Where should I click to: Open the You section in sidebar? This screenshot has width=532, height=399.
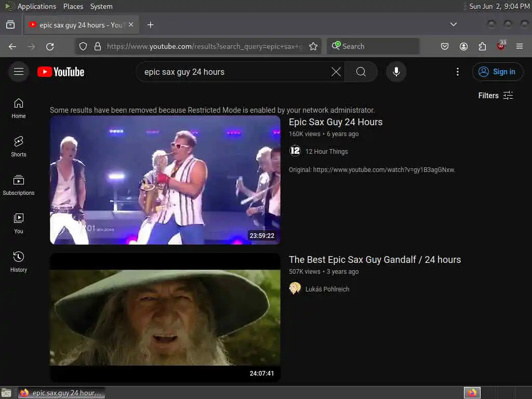click(x=19, y=223)
